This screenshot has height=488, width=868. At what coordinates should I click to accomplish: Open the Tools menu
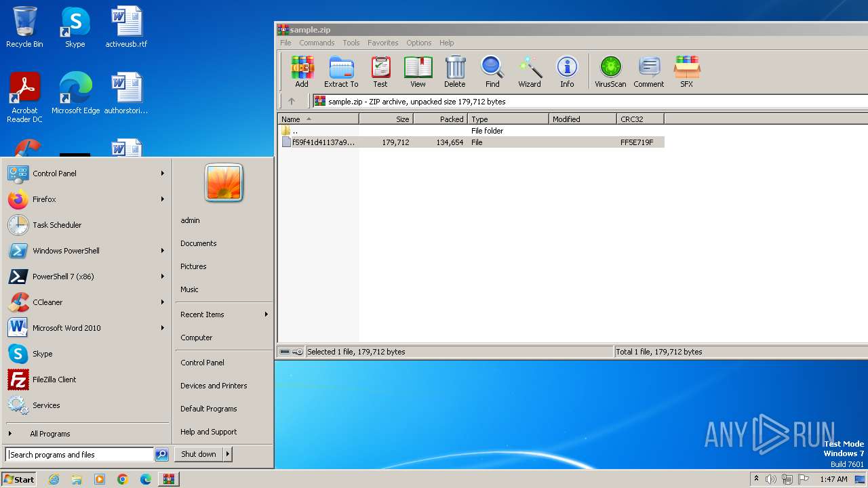pyautogui.click(x=351, y=43)
